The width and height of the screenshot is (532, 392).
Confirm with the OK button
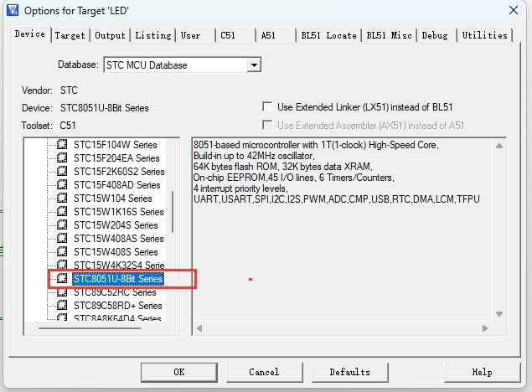point(179,373)
